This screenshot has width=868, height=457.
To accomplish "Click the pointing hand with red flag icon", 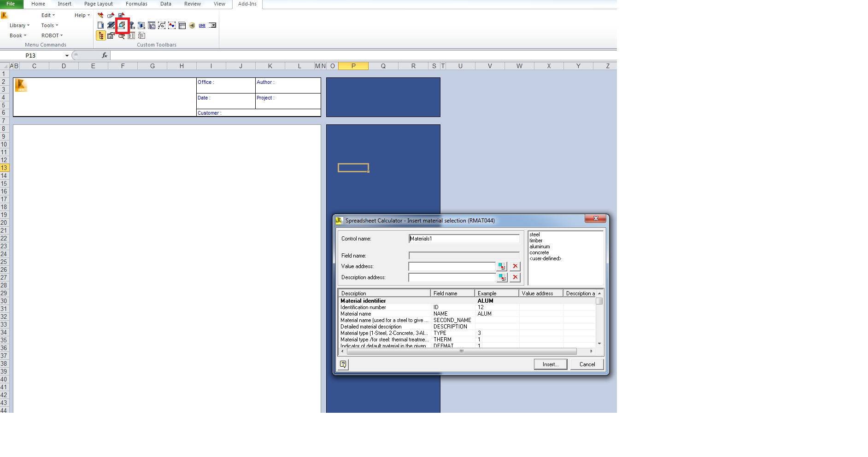I will point(111,15).
